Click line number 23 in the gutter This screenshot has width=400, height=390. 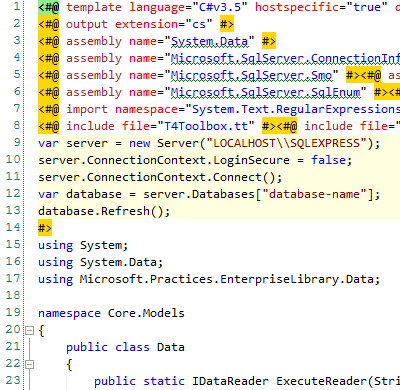(x=13, y=380)
